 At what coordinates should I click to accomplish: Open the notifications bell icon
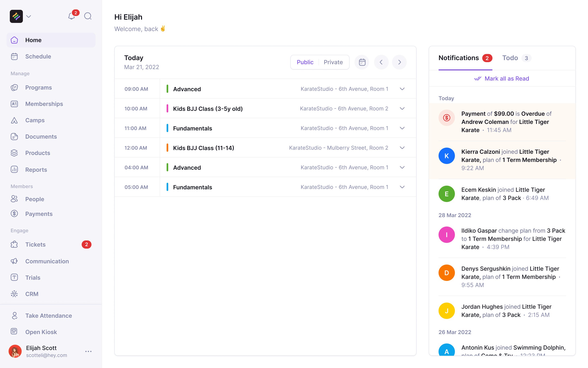(x=71, y=16)
